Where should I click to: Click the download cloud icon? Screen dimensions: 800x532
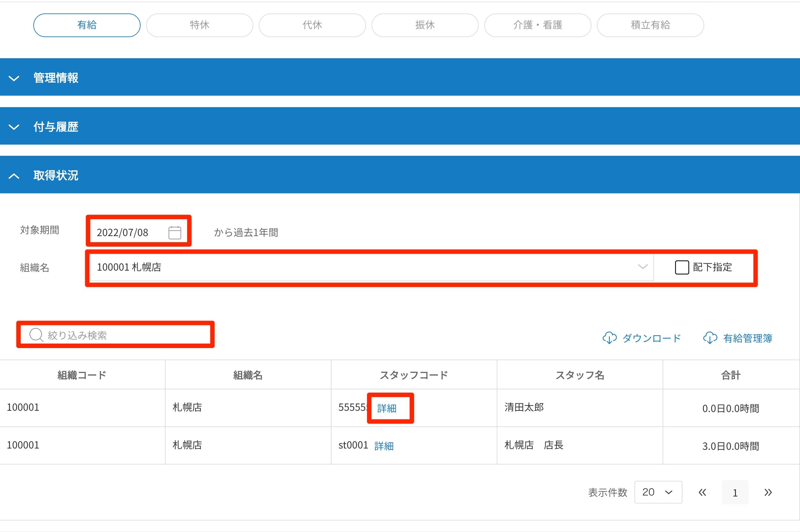click(x=609, y=338)
